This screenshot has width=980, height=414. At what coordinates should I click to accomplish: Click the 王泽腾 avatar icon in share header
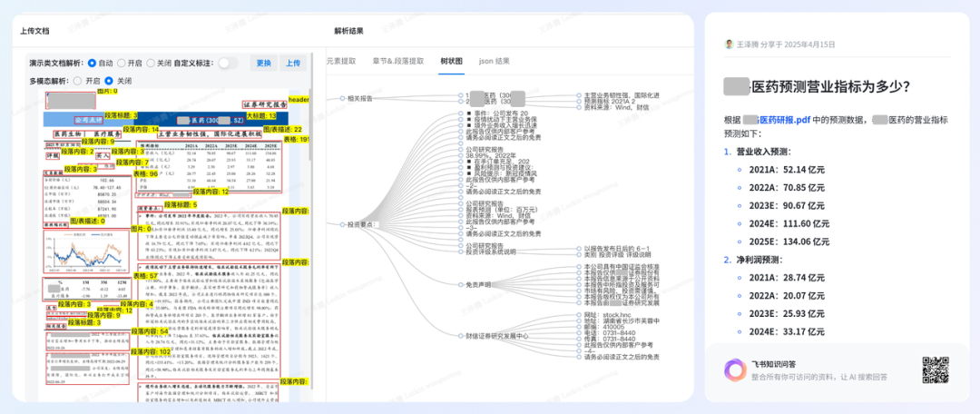[x=728, y=44]
